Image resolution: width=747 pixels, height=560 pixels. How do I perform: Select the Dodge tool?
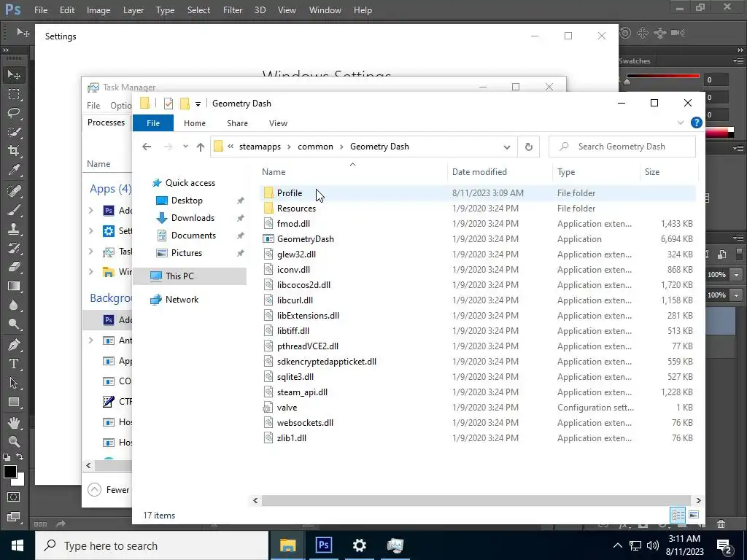pos(14,324)
